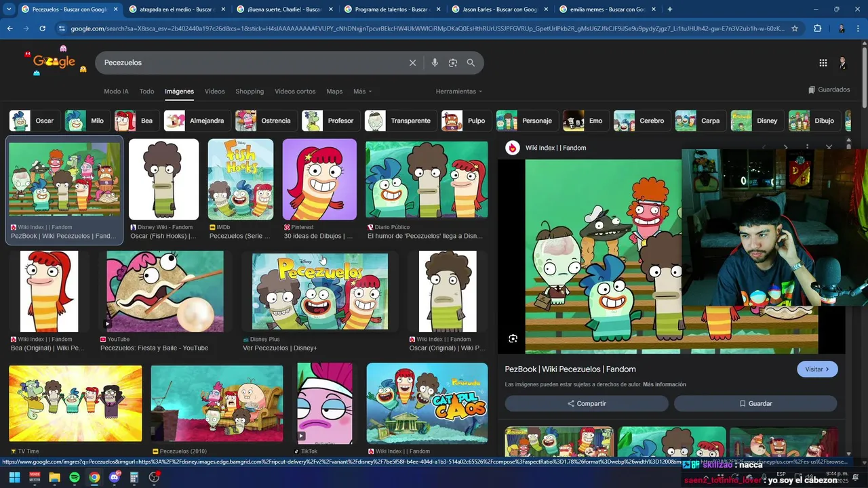Close the image preview panel
The height and width of the screenshot is (488, 868).
829,147
